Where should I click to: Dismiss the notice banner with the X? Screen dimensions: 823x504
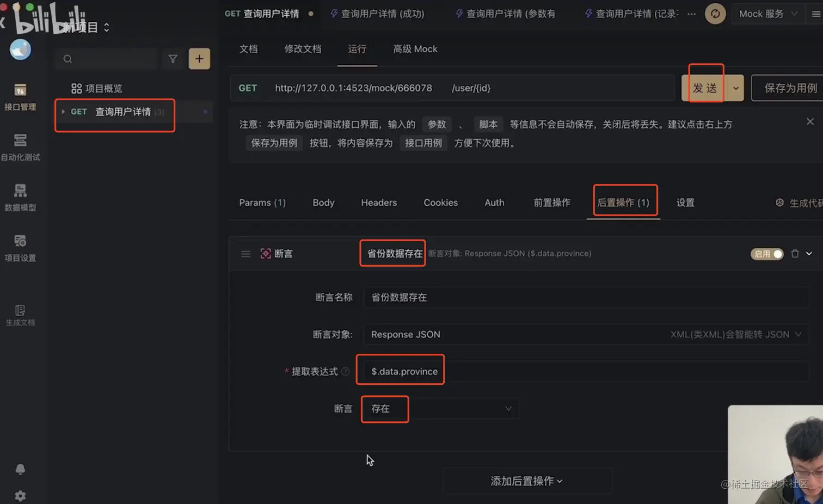[810, 122]
